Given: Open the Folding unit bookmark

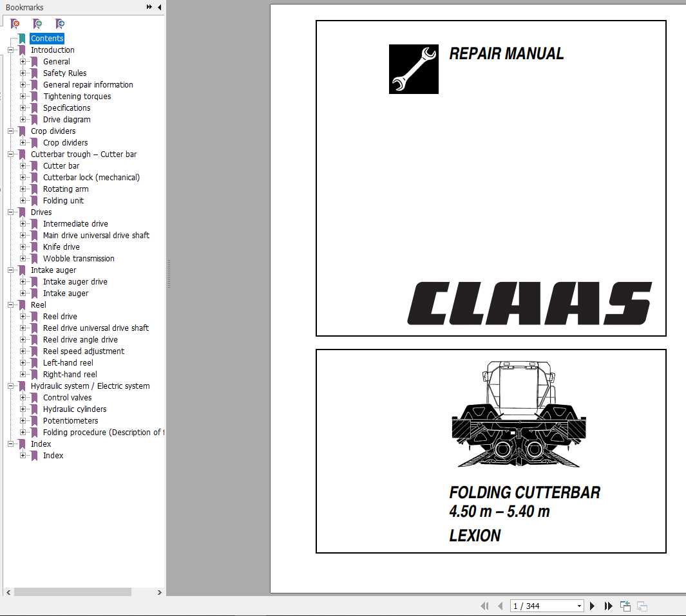Looking at the screenshot, I should pyautogui.click(x=63, y=201).
